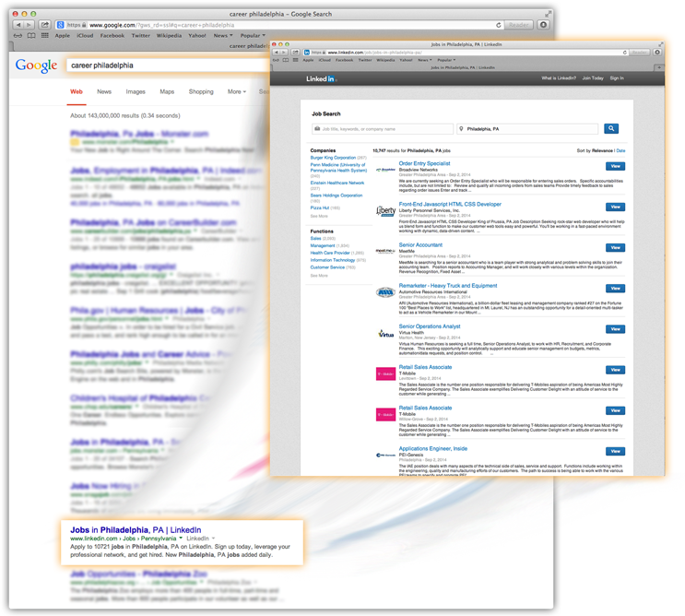
Task: Filter by Burger King Corporation company
Action: [x=333, y=158]
